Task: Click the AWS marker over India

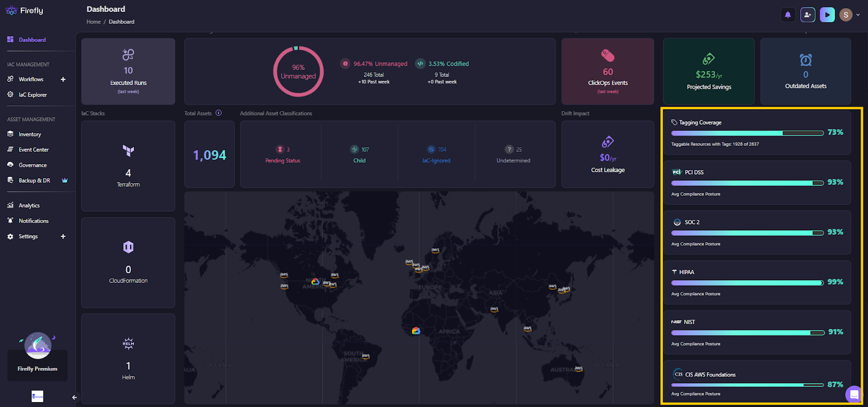Action: tap(494, 309)
